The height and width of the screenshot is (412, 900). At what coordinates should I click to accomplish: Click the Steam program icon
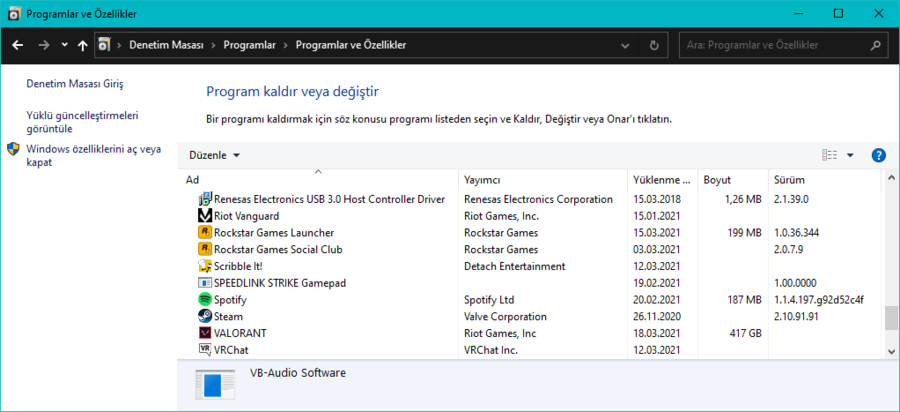click(x=205, y=316)
